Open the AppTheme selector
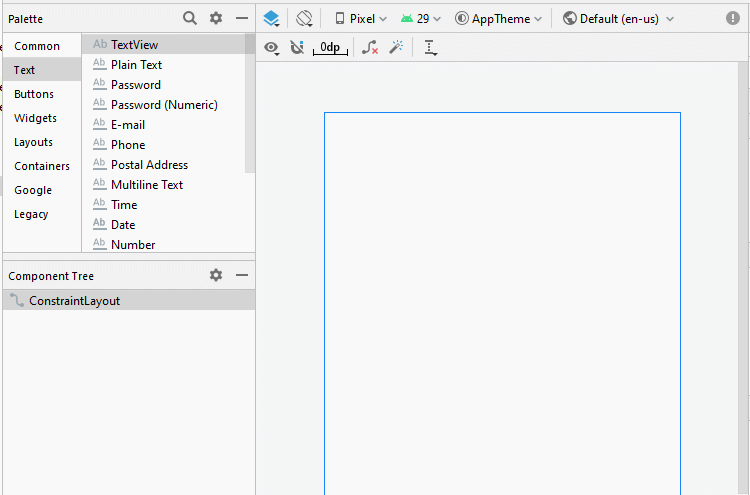This screenshot has width=750, height=495. coord(498,19)
